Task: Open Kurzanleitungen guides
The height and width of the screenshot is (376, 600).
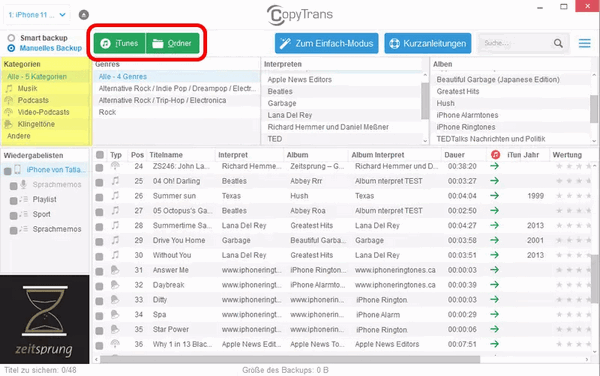Action: click(428, 43)
